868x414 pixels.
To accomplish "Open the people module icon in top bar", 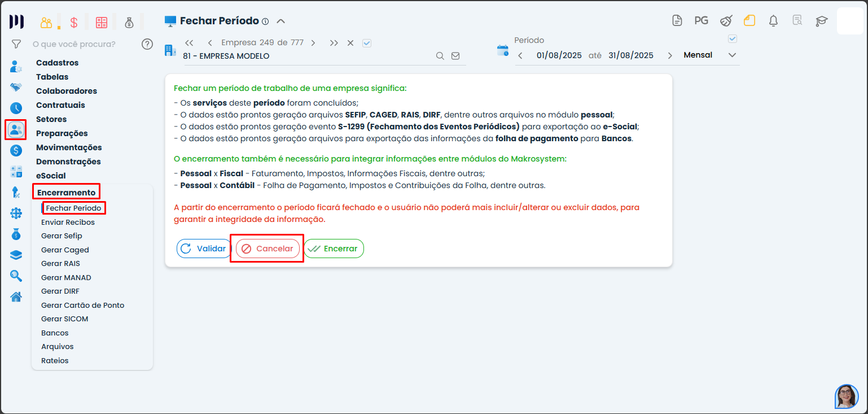I will click(46, 23).
